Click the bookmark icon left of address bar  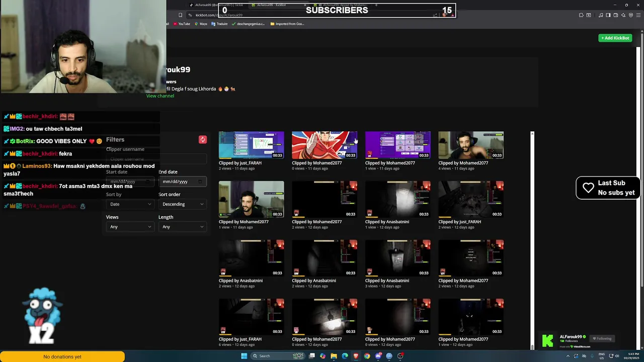pyautogui.click(x=180, y=15)
